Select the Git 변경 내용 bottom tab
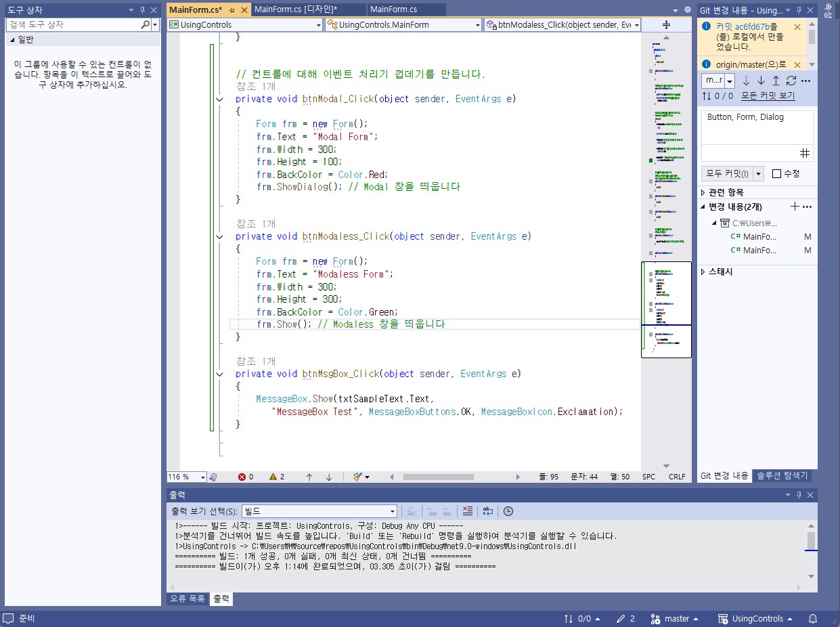Image resolution: width=840 pixels, height=627 pixels. [724, 475]
